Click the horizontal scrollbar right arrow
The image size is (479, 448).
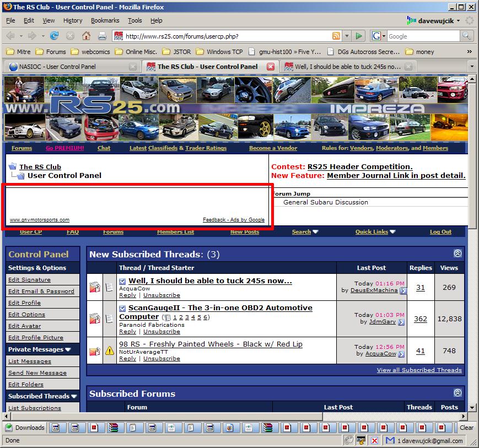[x=464, y=416]
